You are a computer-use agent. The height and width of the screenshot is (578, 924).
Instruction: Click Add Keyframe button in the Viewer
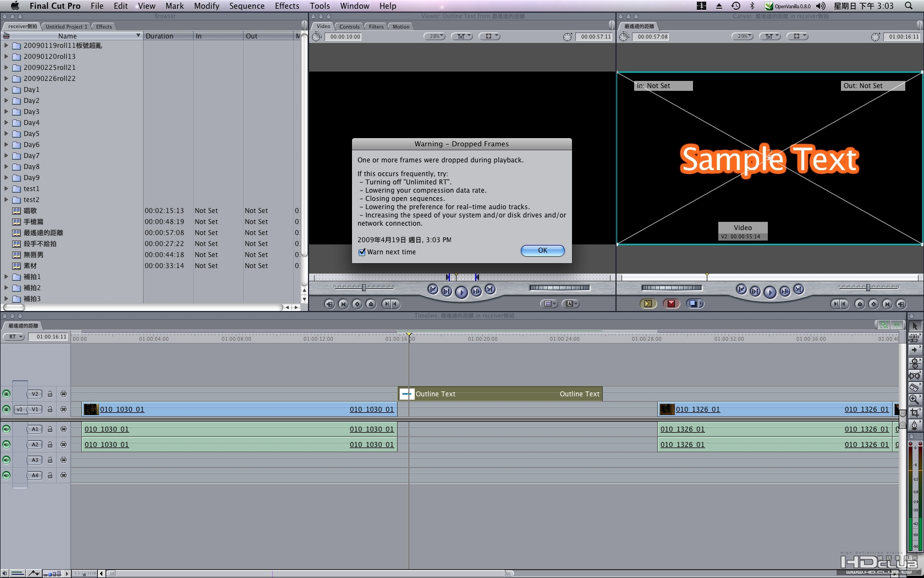click(357, 304)
